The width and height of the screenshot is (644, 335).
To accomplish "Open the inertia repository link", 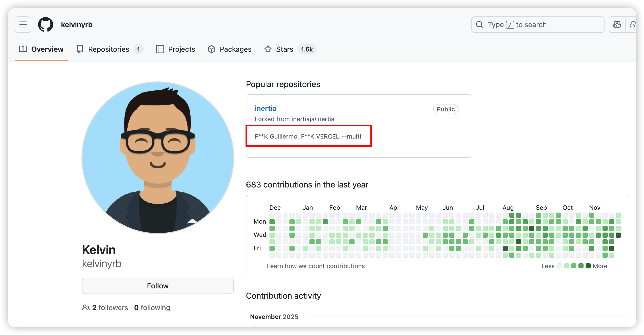I will pos(265,108).
